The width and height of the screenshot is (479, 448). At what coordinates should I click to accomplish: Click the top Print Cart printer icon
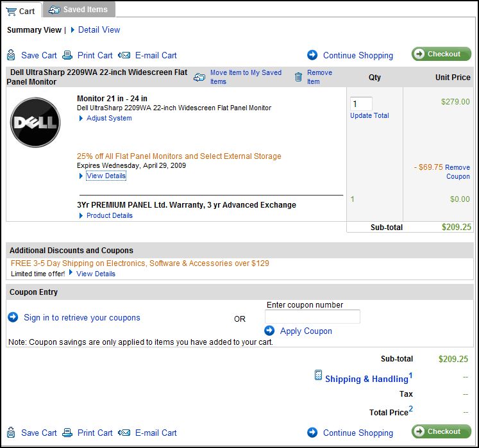67,55
